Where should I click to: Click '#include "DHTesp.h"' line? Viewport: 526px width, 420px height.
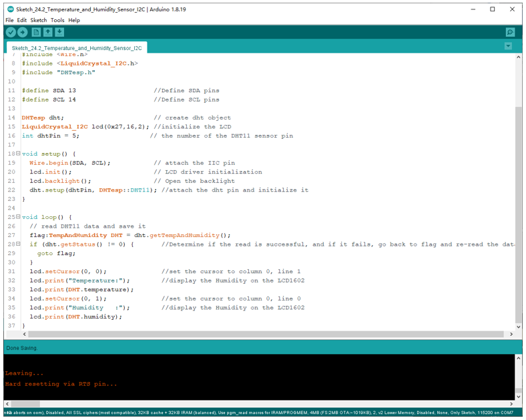point(58,73)
